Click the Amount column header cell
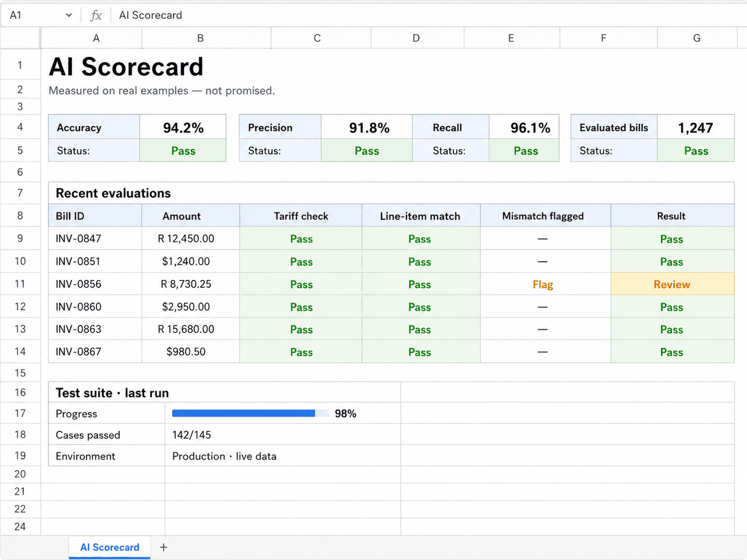 coord(191,216)
